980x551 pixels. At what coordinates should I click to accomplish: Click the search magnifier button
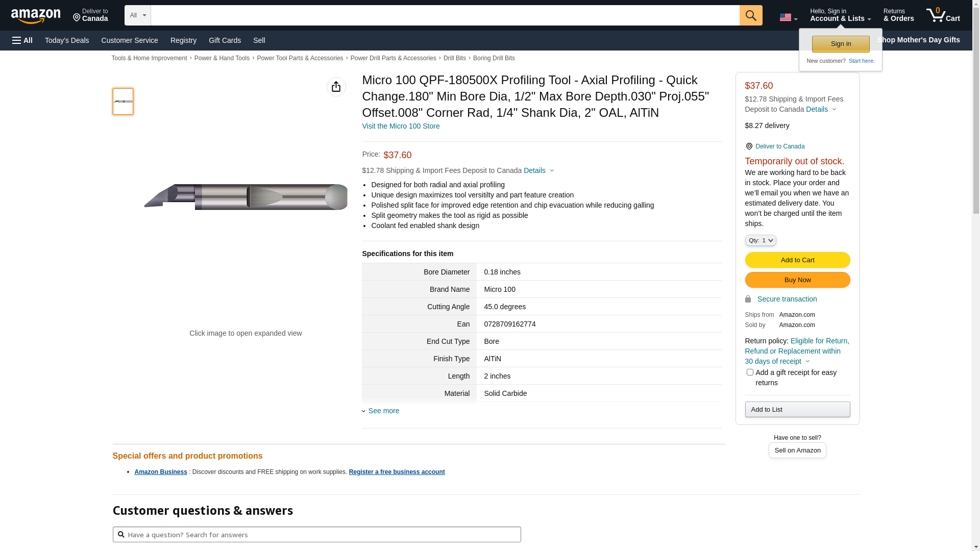pyautogui.click(x=750, y=15)
